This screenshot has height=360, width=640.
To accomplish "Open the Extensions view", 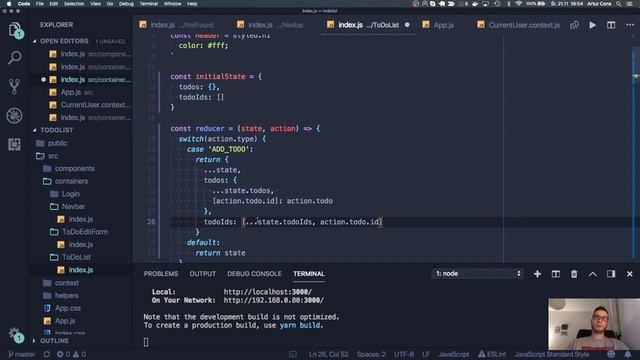I will pos(14,144).
